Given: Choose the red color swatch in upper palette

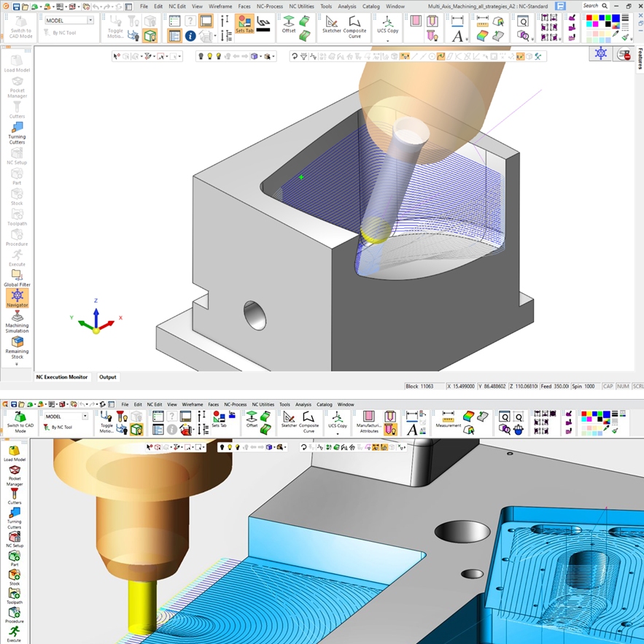Looking at the screenshot, I should coord(589,18).
